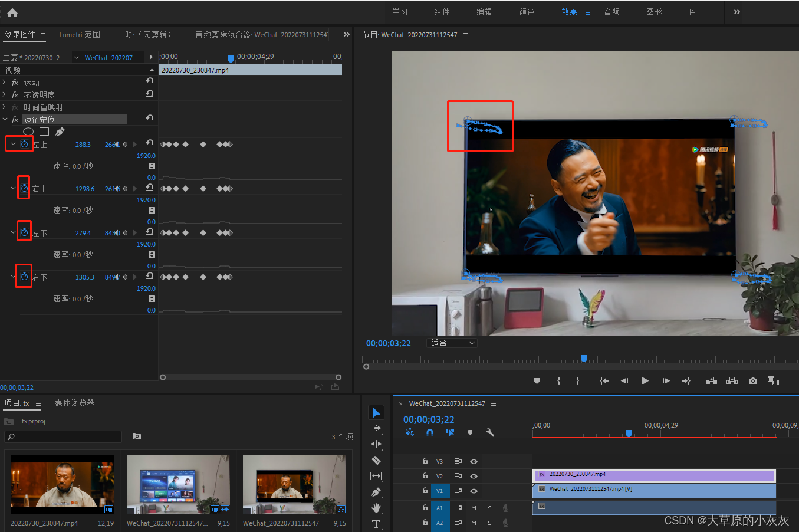Viewport: 799px width, 532px height.
Task: Open the 媒体浏览器 tab
Action: [x=74, y=403]
